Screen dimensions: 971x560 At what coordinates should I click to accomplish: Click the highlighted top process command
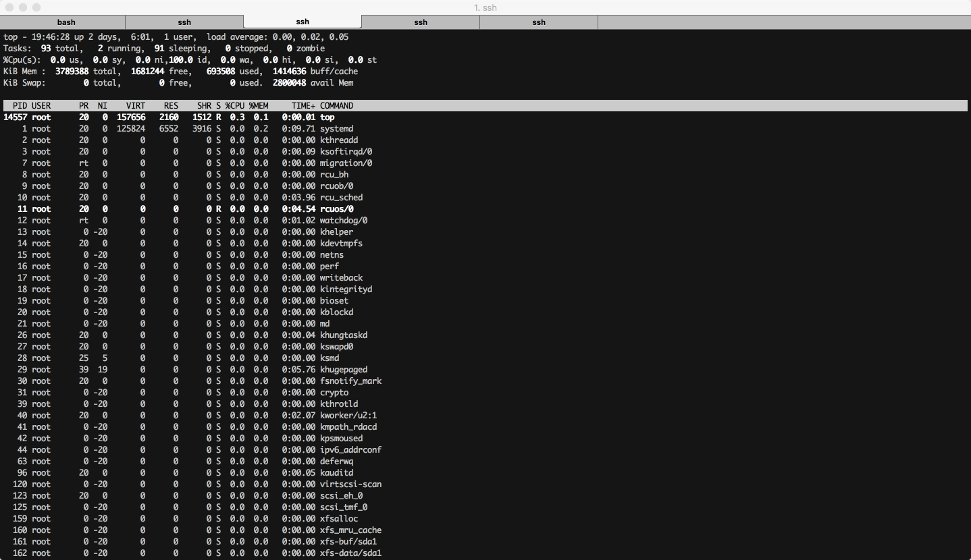(x=327, y=117)
